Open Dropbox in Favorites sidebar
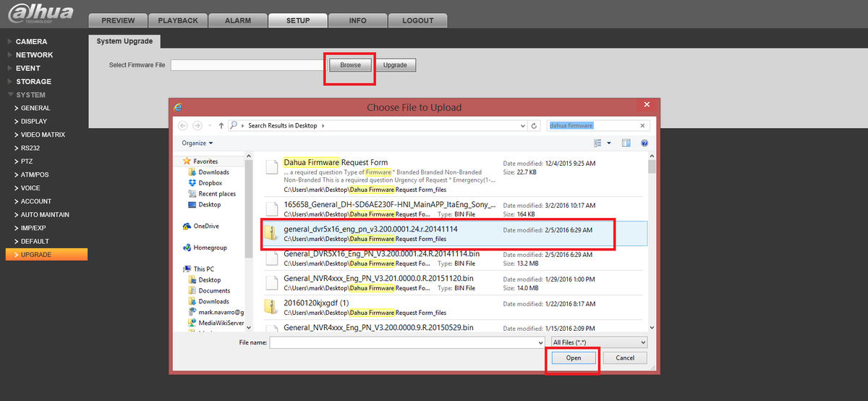Image resolution: width=868 pixels, height=401 pixels. [209, 183]
